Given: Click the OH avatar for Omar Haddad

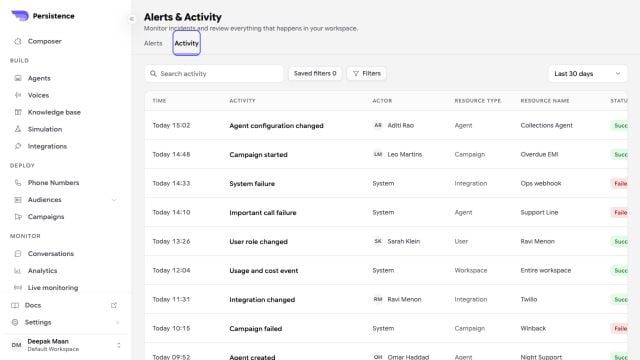Looking at the screenshot, I should [378, 357].
